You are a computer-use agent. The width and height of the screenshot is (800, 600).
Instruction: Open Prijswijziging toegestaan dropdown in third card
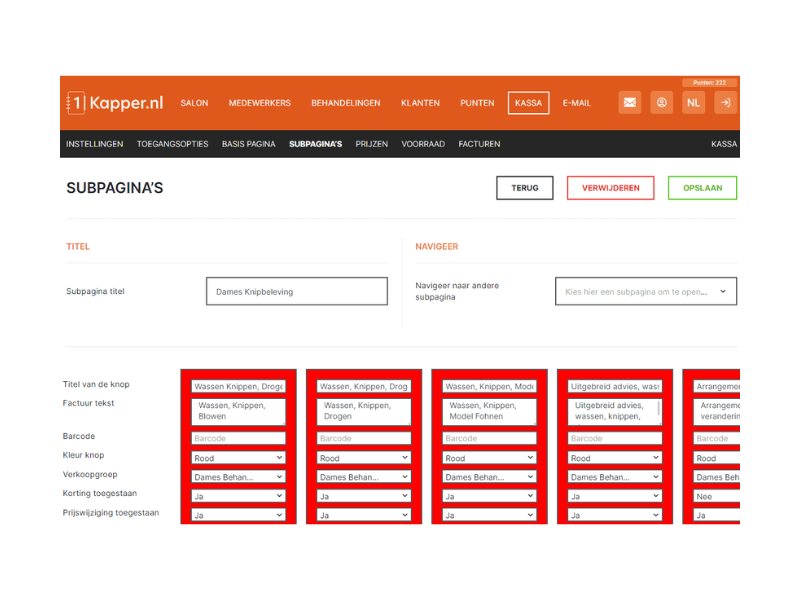489,515
